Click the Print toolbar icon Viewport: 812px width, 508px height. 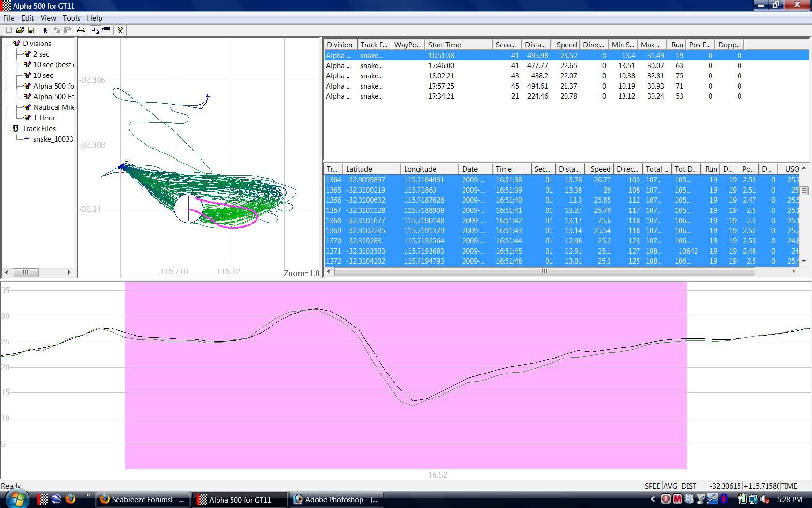81,30
